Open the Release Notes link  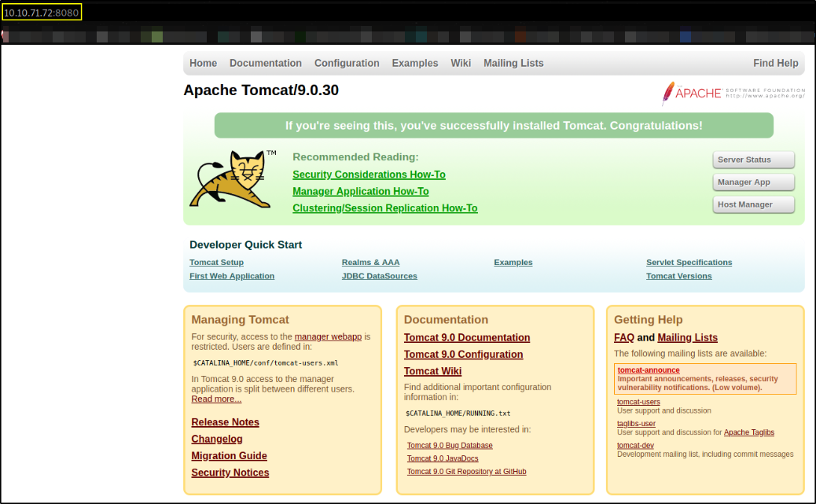pyautogui.click(x=225, y=422)
